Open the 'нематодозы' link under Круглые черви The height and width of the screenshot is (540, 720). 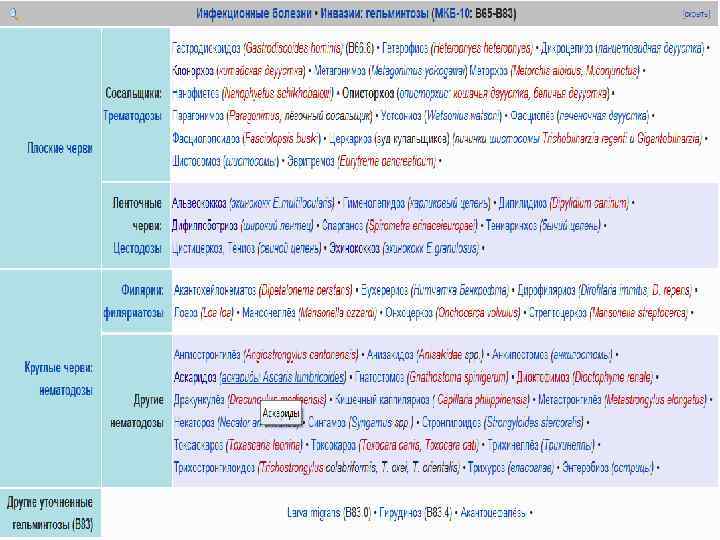[66, 391]
